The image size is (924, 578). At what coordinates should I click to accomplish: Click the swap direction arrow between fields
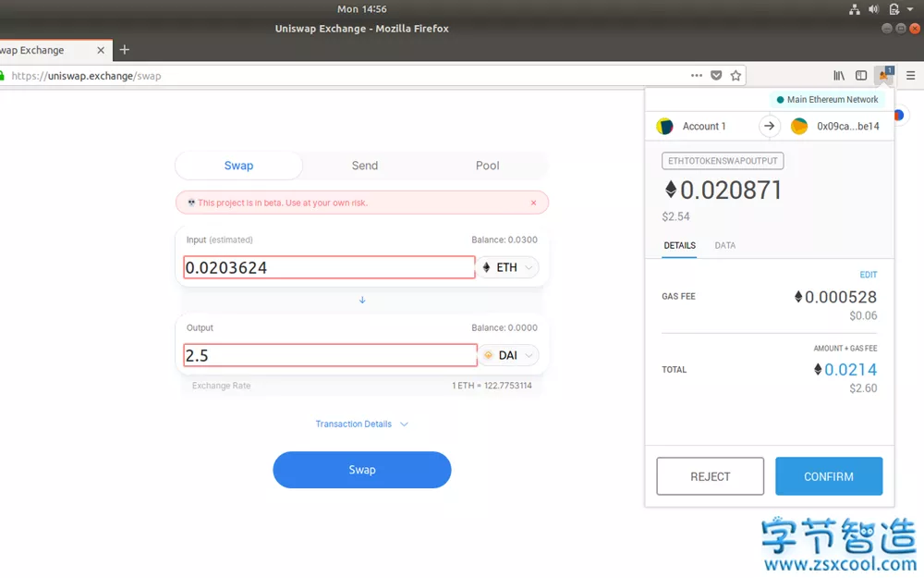pos(362,301)
